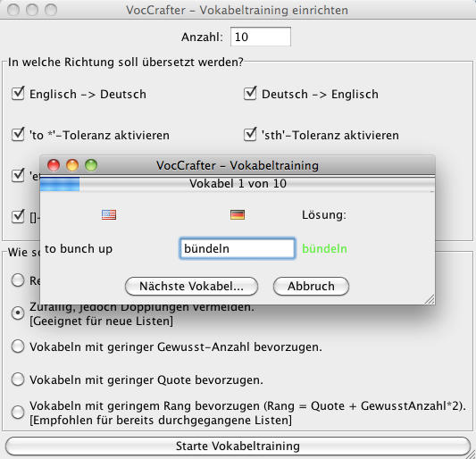476x459 pixels.
Task: Click the Vokabeltraining einrichten window title
Action: tap(237, 10)
